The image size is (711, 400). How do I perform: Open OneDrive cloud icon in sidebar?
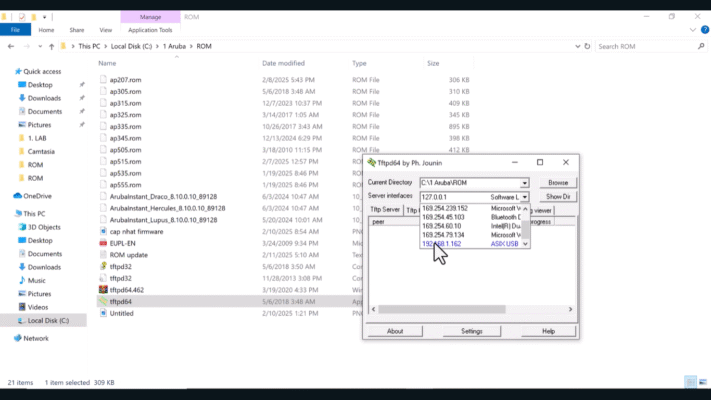(18, 196)
